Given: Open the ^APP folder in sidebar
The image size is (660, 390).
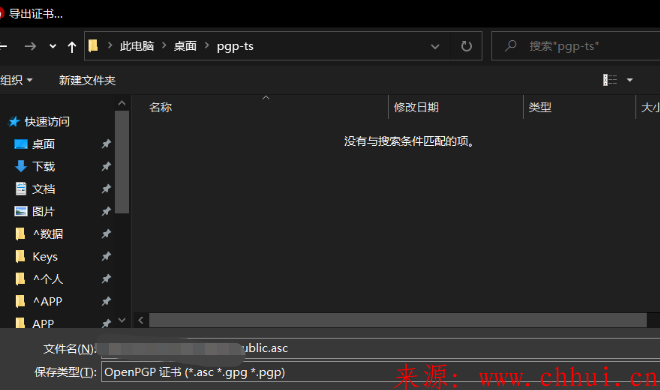Looking at the screenshot, I should pos(48,301).
